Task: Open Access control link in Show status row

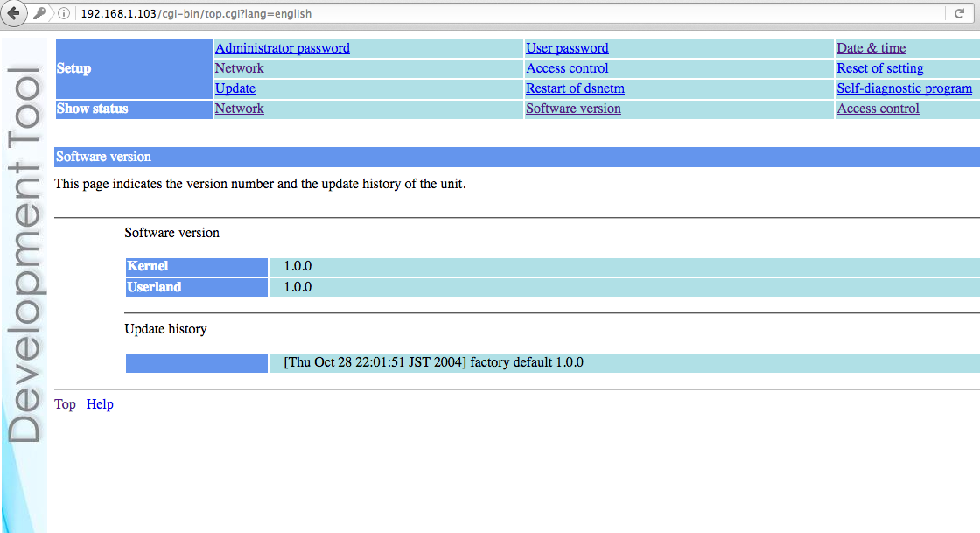Action: [878, 109]
